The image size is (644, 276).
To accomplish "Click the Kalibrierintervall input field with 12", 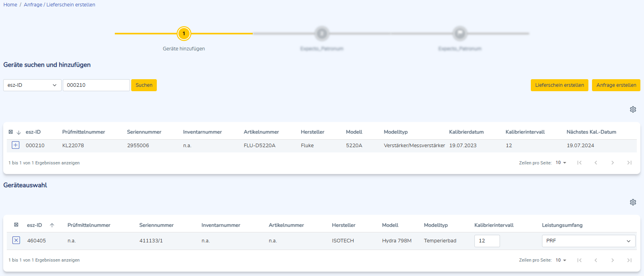I will coord(487,241).
